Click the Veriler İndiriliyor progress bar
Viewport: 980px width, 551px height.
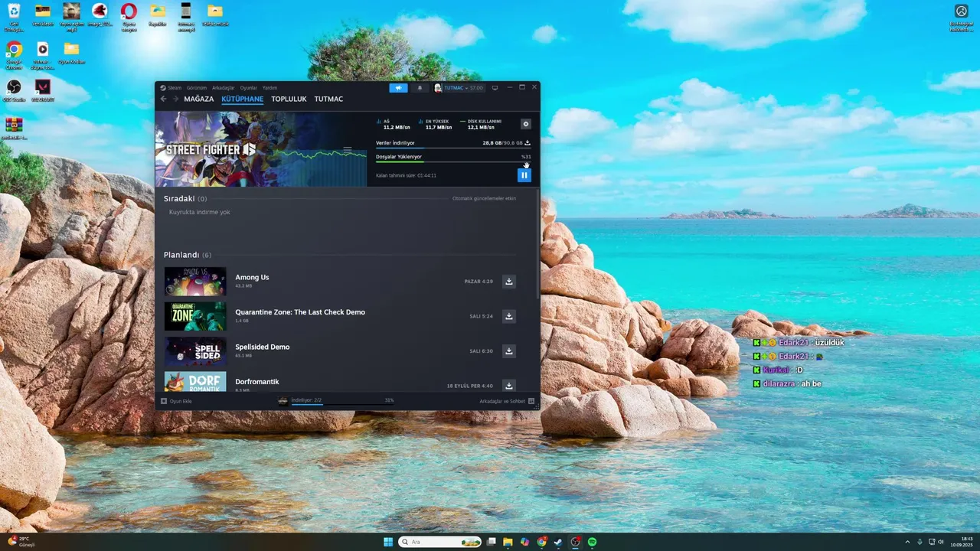tap(453, 148)
